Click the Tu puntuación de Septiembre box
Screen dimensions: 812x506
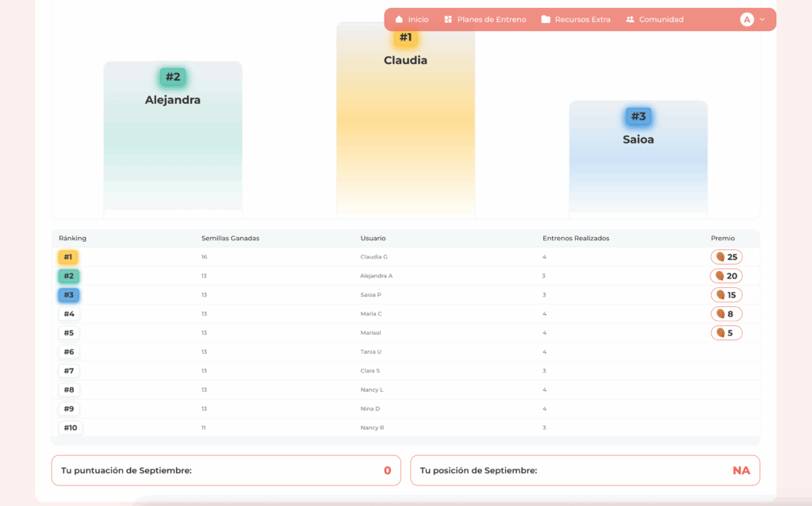click(x=226, y=470)
